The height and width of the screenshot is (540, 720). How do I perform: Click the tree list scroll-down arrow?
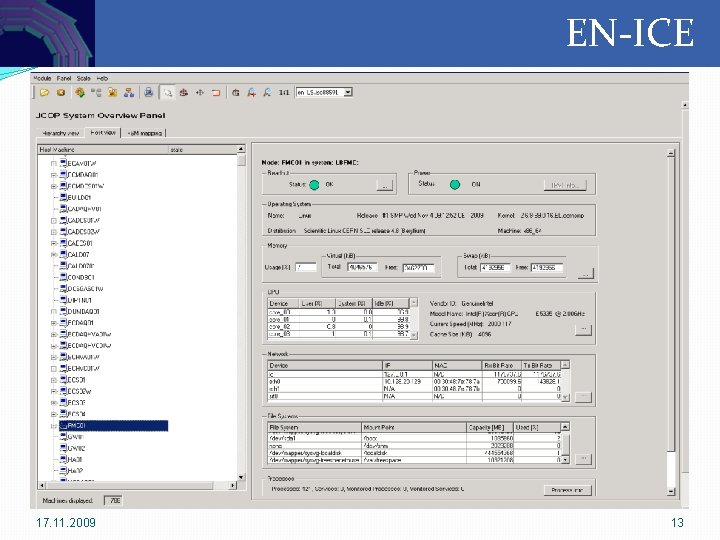coord(241,477)
